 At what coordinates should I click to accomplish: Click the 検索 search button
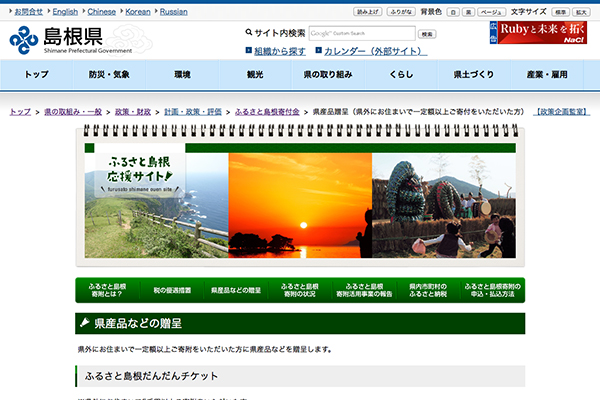pos(427,34)
